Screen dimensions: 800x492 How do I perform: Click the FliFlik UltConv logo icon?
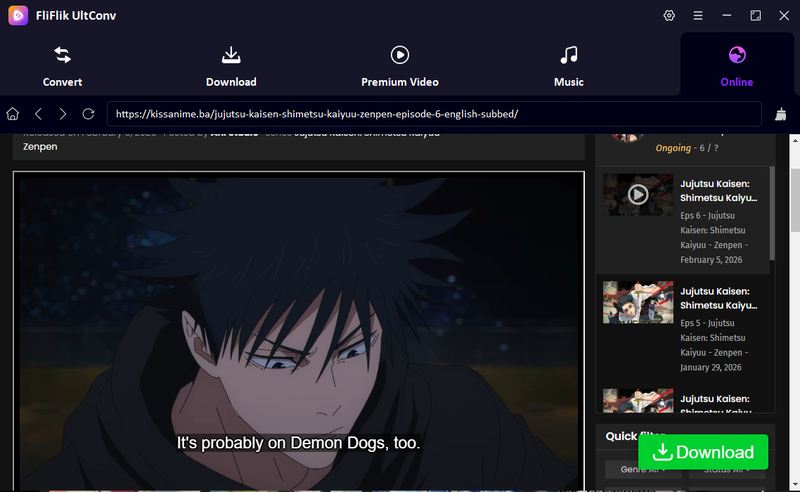(18, 15)
